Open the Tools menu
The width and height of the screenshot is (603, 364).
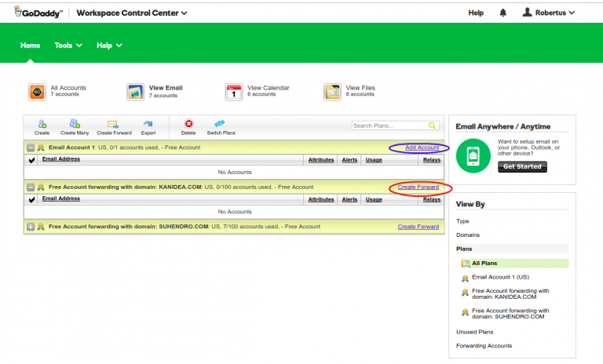68,45
